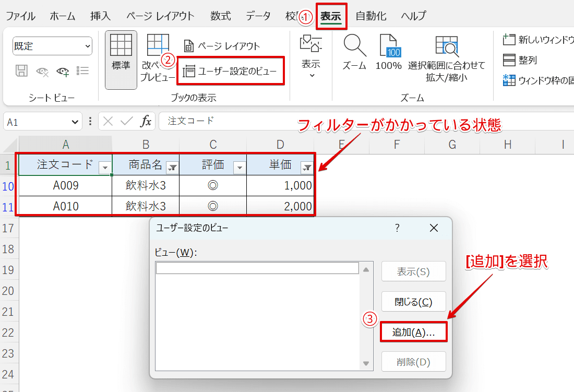
Task: Click the list scroll down arrow
Action: click(366, 363)
